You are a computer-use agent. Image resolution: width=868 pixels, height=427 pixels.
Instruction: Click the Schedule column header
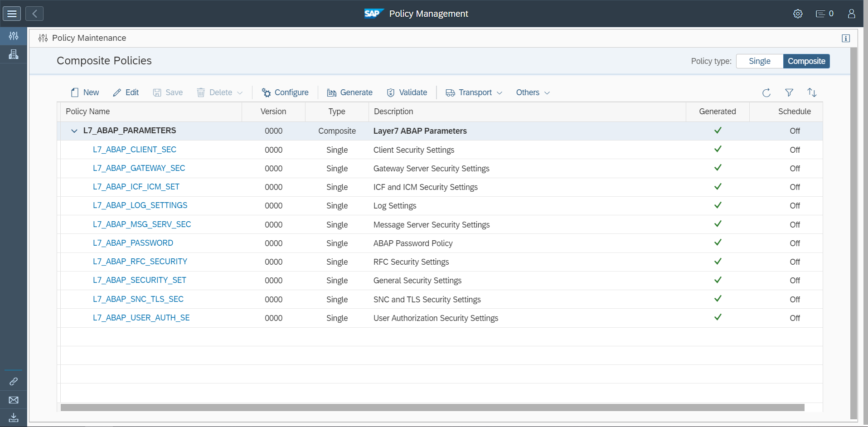pyautogui.click(x=786, y=112)
